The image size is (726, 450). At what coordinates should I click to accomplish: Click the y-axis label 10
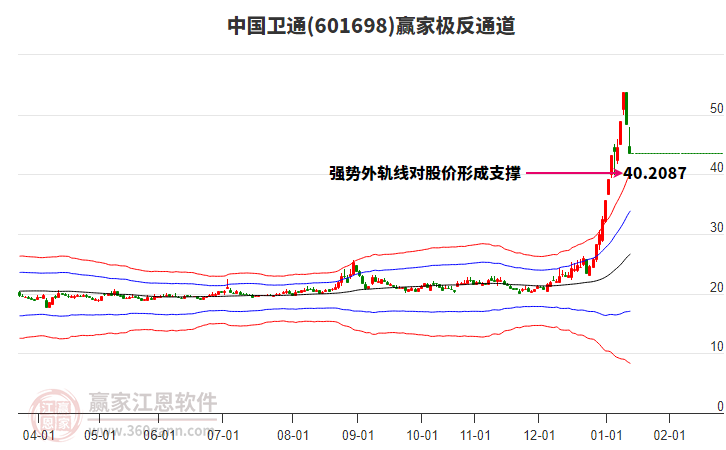pos(717,346)
